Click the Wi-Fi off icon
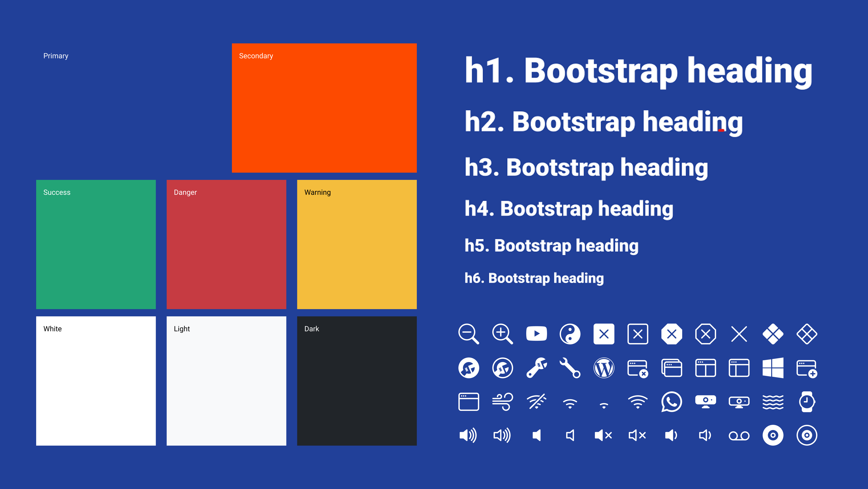868x489 pixels. (x=536, y=402)
